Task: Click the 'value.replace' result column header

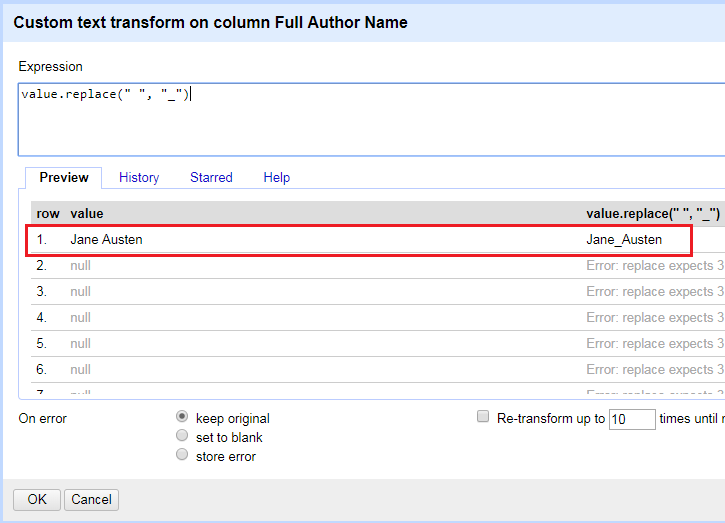Action: coord(652,214)
